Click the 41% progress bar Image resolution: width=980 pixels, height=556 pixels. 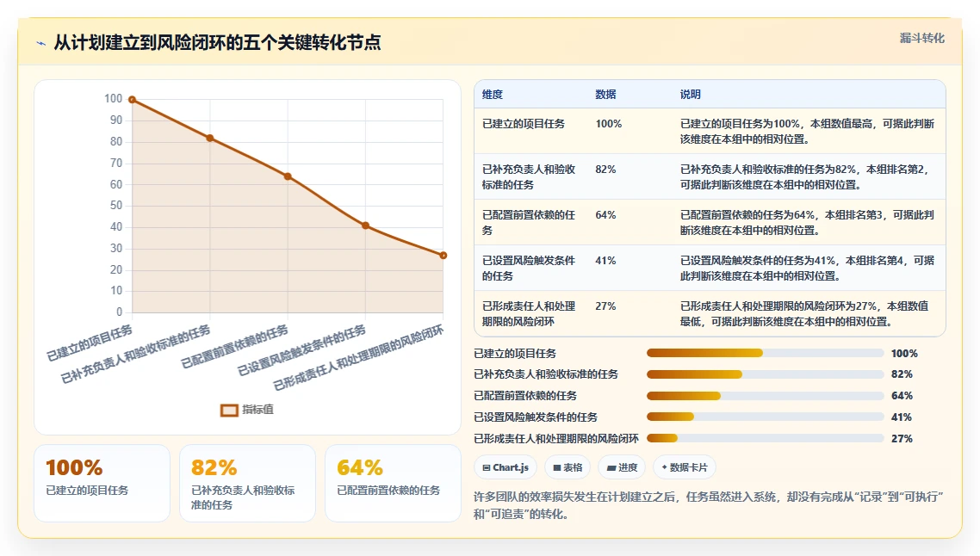click(765, 417)
